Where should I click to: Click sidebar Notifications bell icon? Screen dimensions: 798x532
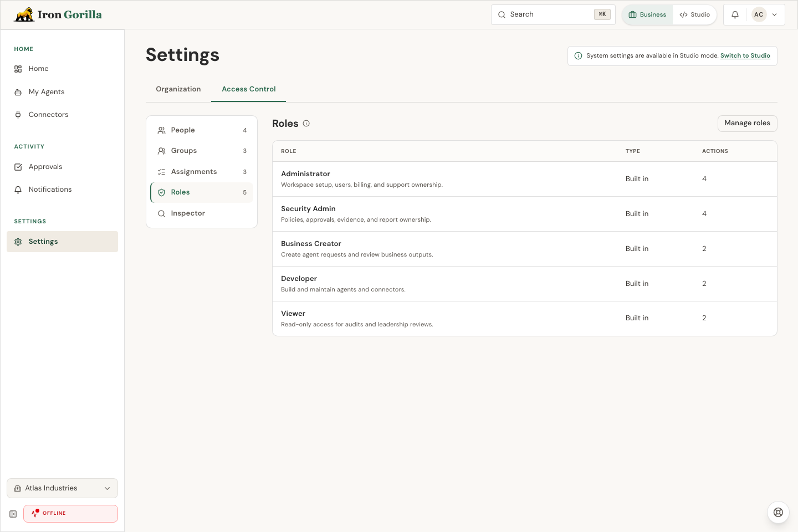tap(18, 190)
